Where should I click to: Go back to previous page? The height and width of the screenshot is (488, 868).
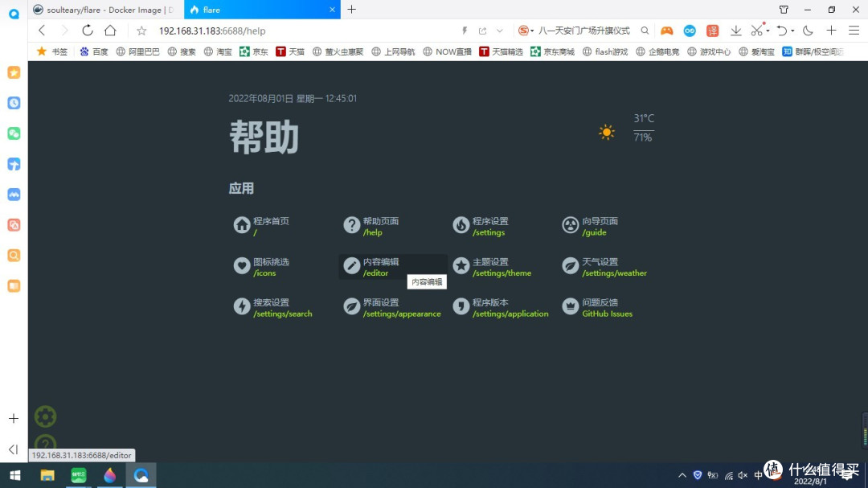42,31
